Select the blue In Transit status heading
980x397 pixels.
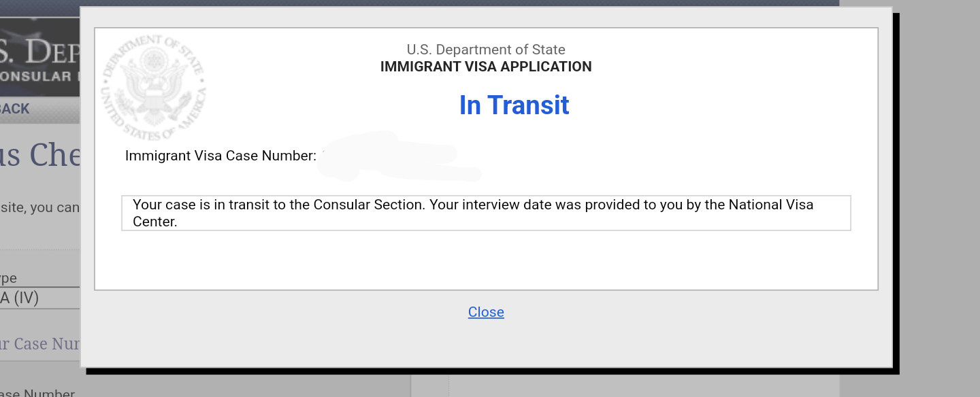[514, 105]
